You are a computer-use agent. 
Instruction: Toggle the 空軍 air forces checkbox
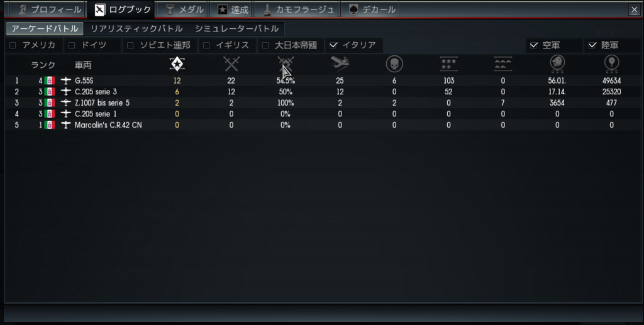click(533, 45)
